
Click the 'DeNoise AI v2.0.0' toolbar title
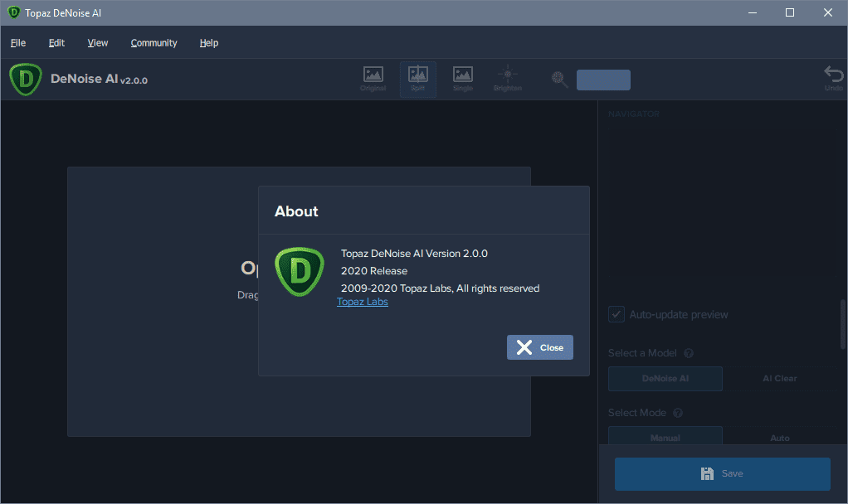click(x=99, y=79)
